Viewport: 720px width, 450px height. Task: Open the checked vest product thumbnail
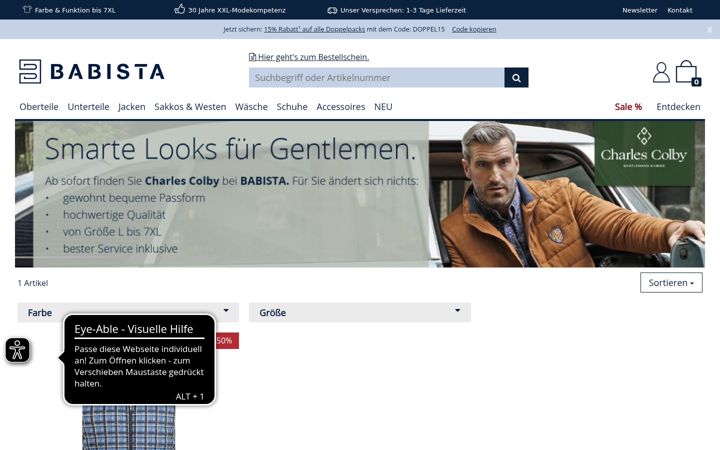(129, 427)
